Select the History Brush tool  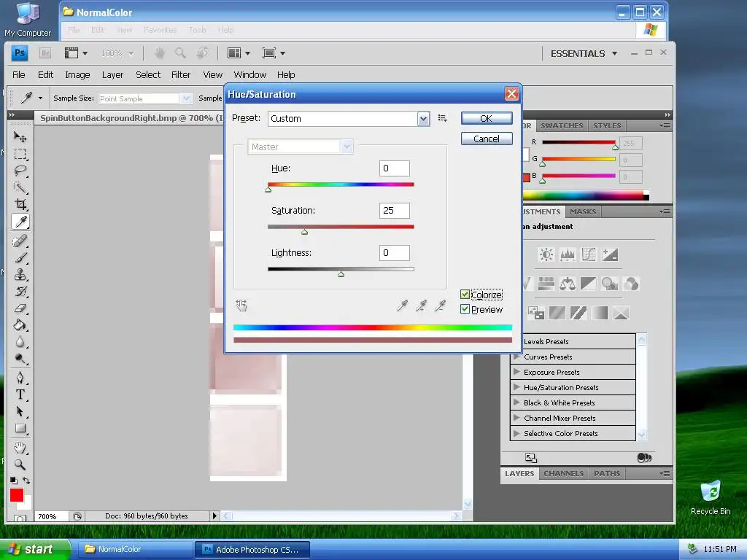coord(20,292)
